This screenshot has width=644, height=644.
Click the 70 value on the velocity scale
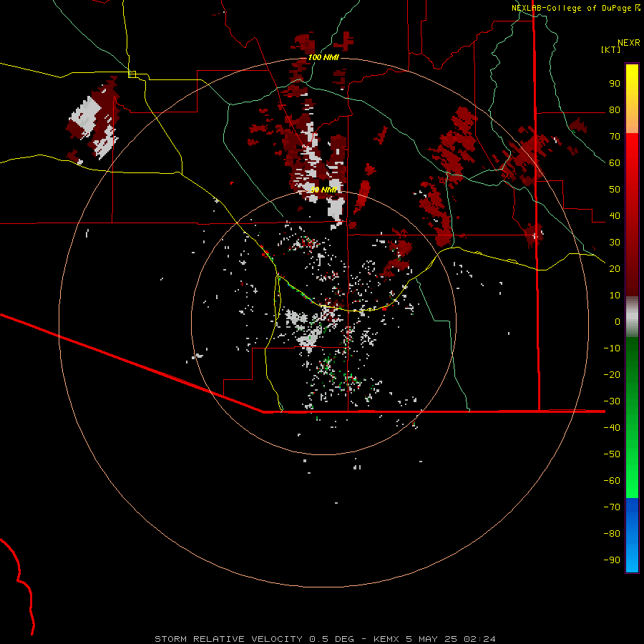coord(615,137)
